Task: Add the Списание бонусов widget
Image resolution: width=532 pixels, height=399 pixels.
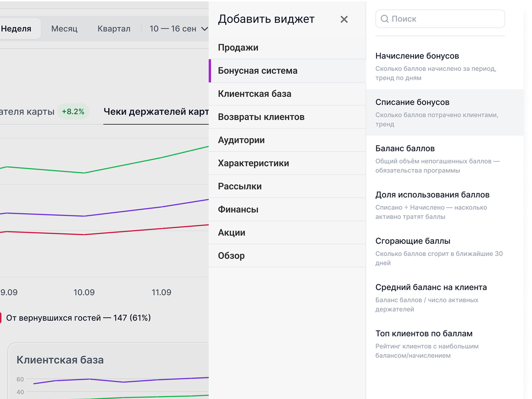Action: pyautogui.click(x=445, y=112)
